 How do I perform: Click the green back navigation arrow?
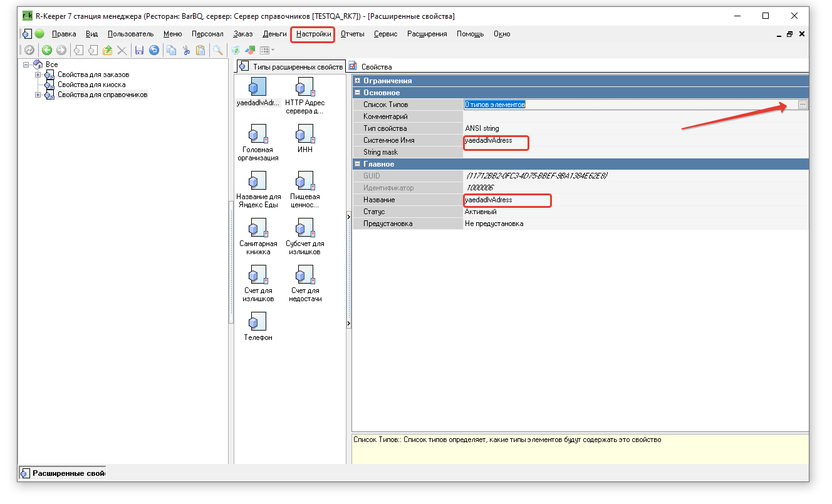tap(47, 51)
